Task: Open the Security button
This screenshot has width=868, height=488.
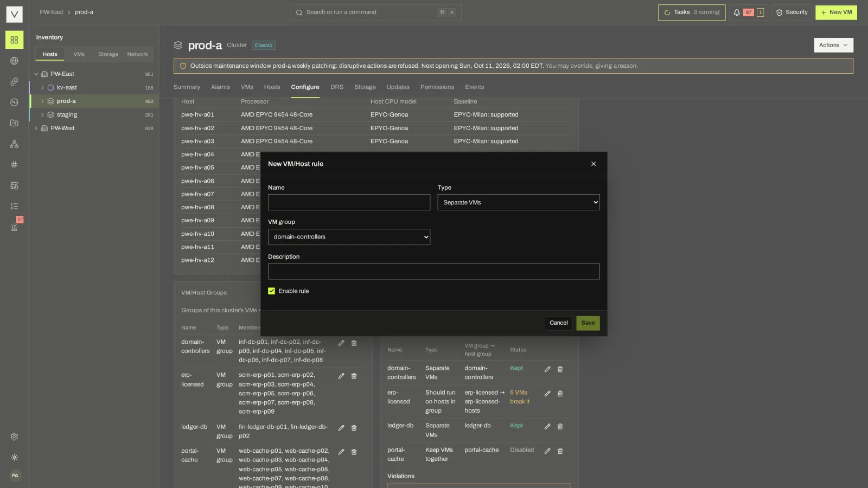Action: [x=792, y=12]
